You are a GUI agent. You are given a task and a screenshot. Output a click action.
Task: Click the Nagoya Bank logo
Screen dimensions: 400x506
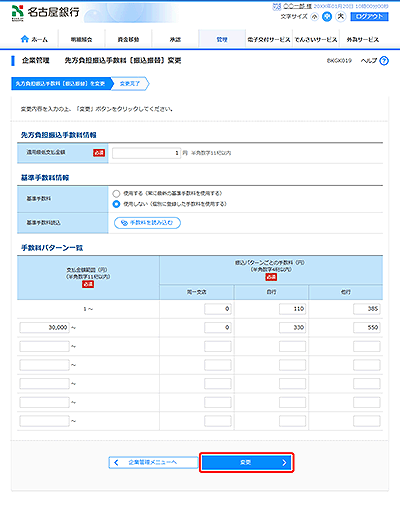[x=45, y=13]
